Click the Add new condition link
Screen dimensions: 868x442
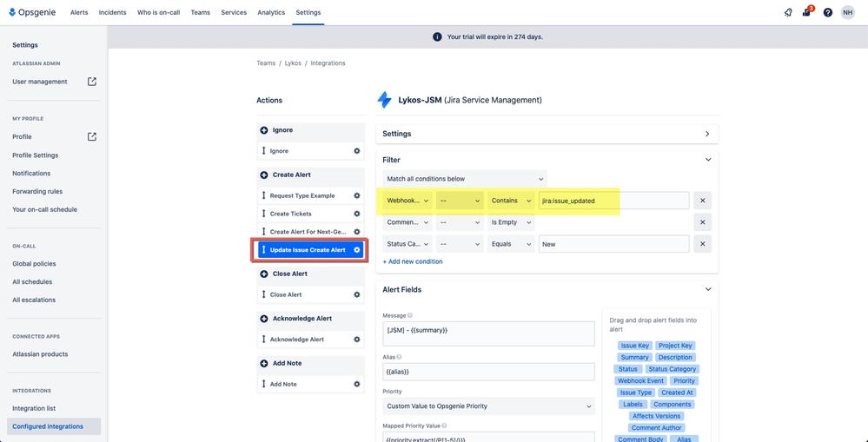[x=413, y=261]
